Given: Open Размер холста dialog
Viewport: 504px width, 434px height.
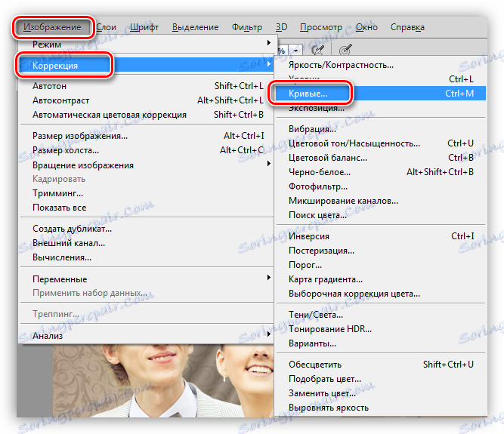Looking at the screenshot, I should tap(146, 150).
